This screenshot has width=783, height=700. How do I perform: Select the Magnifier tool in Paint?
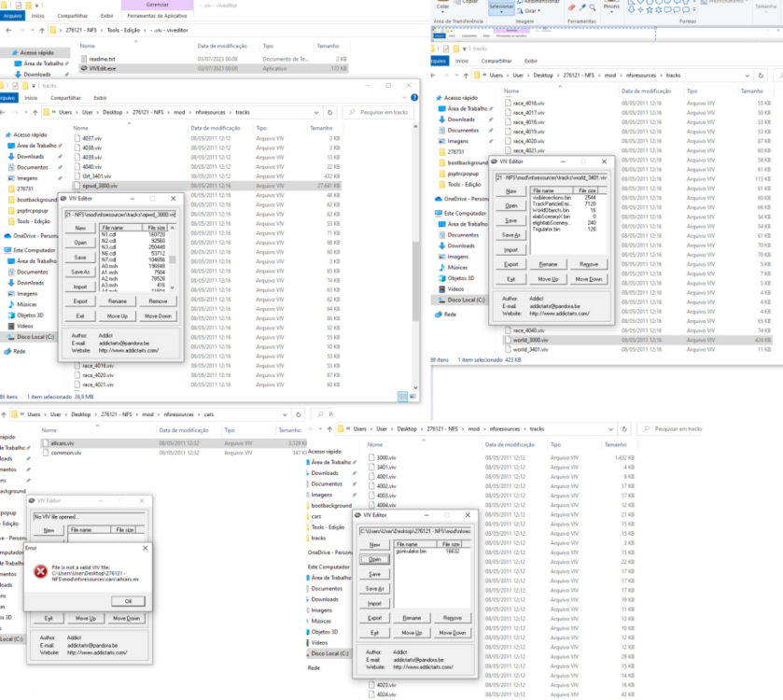click(592, 7)
